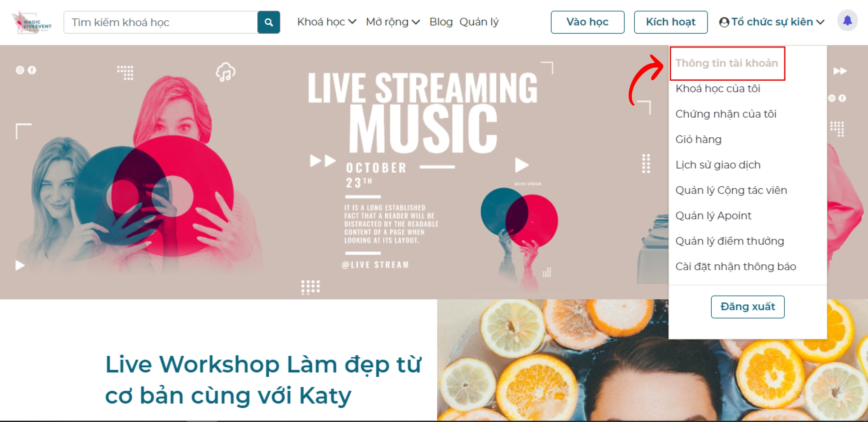868x422 pixels.
Task: Select Thông tin tài khoản menu item
Action: 727,63
